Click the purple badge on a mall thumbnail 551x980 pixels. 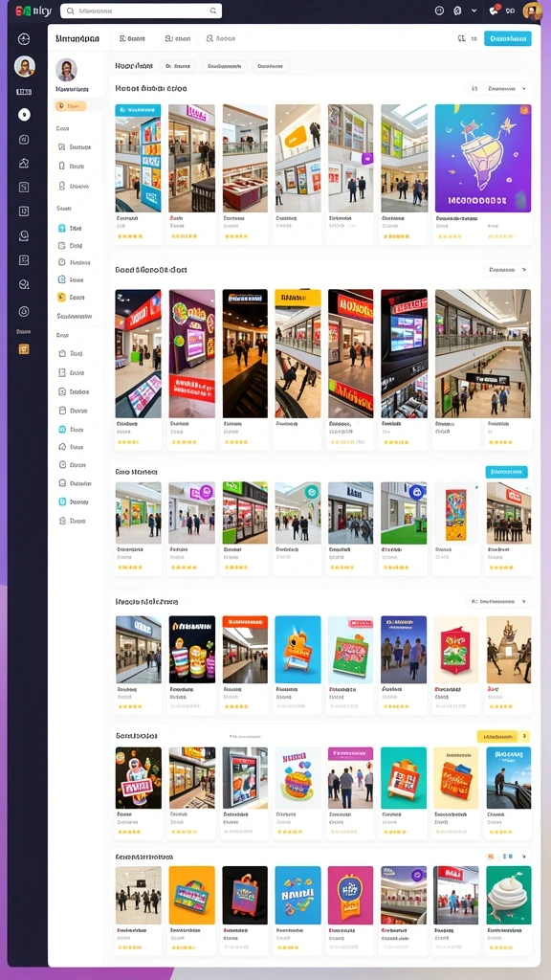(367, 159)
